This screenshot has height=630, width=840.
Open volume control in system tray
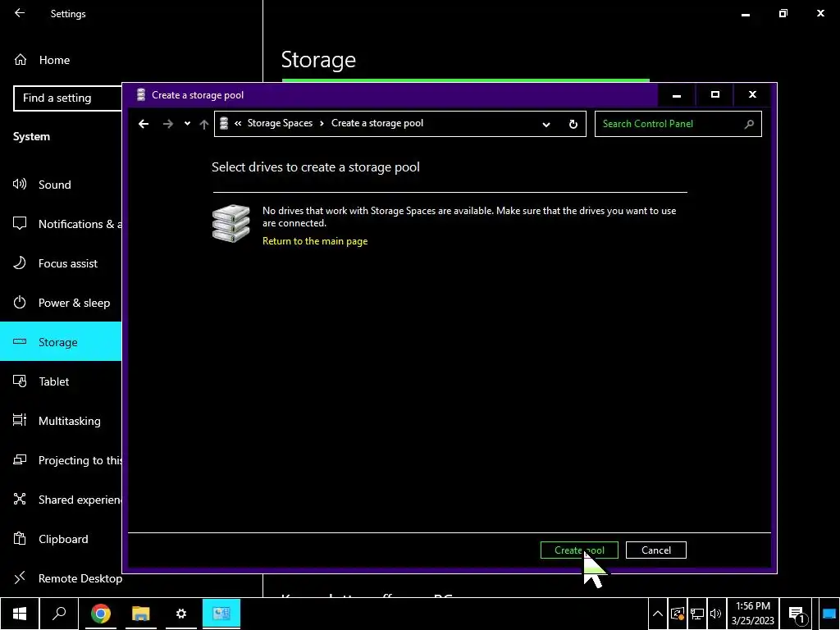pos(715,614)
